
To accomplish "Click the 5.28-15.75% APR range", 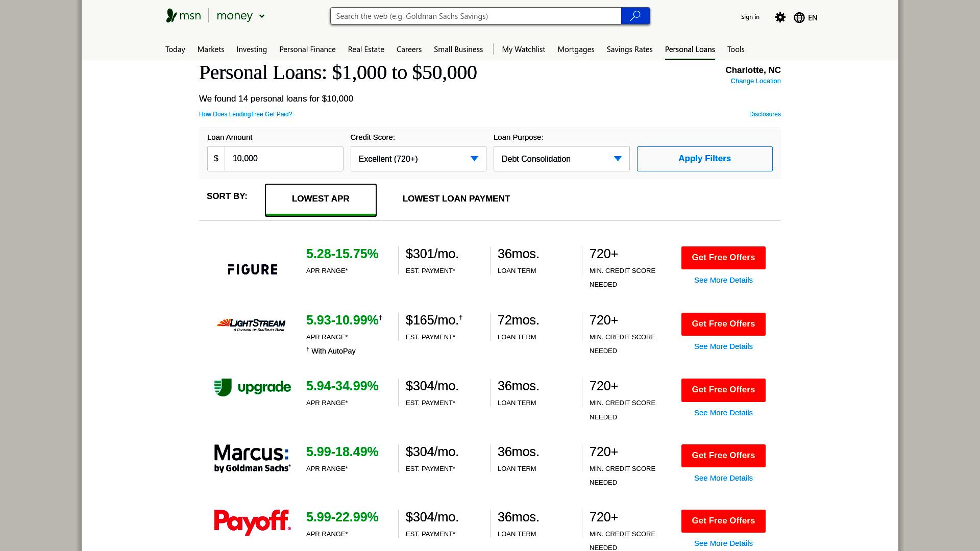I will (x=342, y=254).
